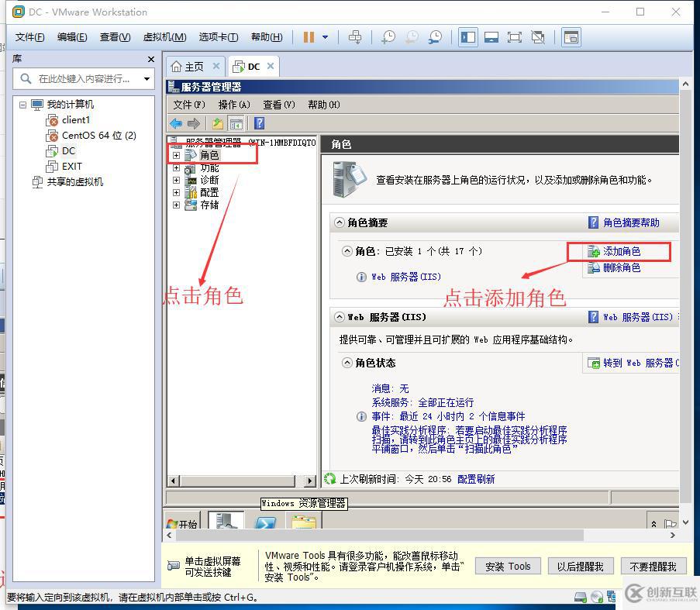700x610 pixels.
Task: Click the console view toolbar icon
Action: (x=491, y=37)
